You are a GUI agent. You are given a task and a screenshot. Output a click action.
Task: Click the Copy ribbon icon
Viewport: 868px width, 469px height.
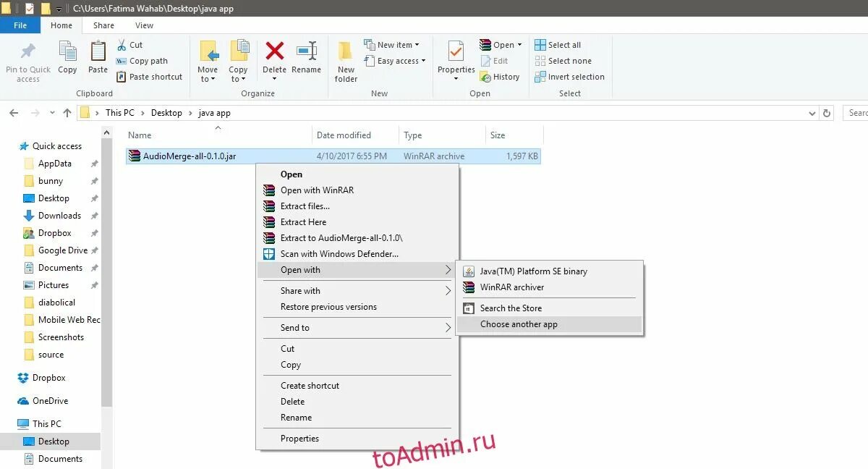click(67, 52)
